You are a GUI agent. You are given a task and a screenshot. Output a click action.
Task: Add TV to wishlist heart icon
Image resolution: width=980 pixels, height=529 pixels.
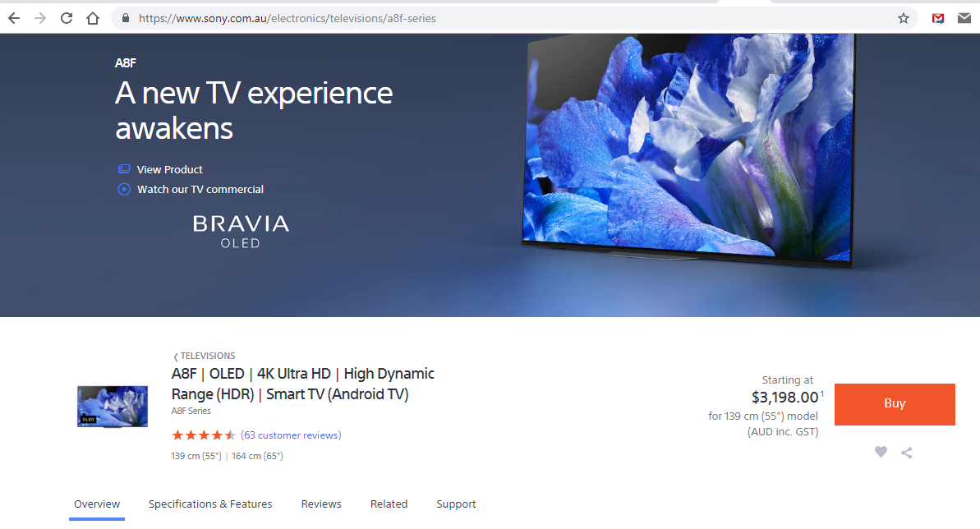(x=881, y=452)
